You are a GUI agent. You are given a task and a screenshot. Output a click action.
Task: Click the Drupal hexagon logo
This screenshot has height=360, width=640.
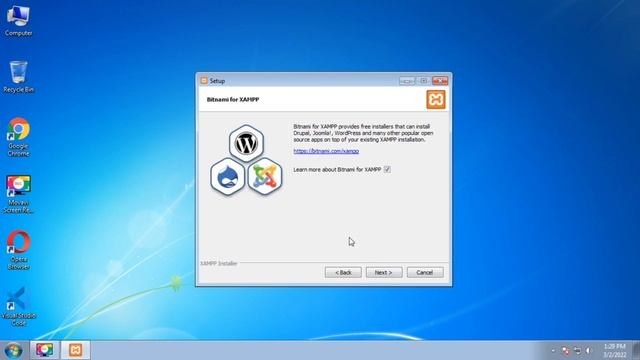[227, 176]
